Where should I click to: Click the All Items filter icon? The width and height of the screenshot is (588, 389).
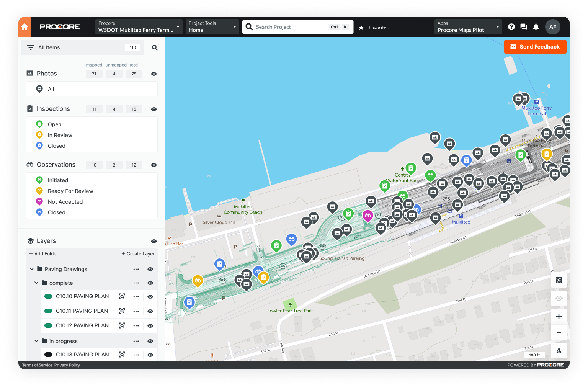click(x=31, y=47)
